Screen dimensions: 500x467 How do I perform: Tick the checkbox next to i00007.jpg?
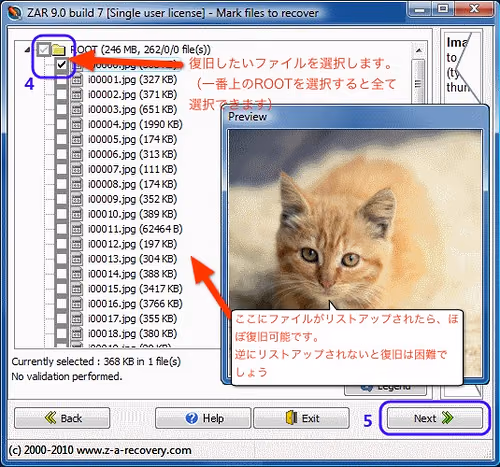(x=62, y=169)
